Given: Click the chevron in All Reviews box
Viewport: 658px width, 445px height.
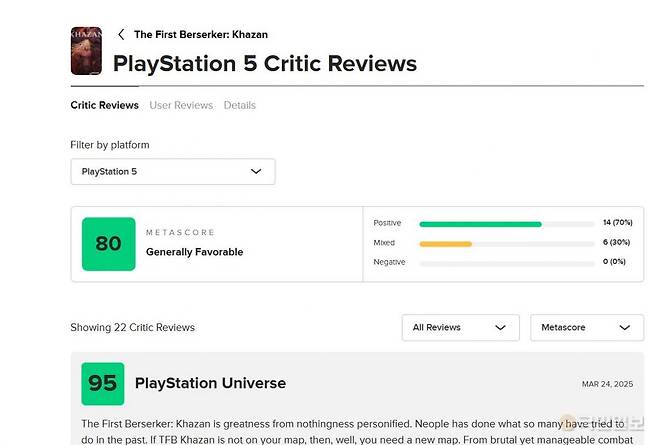Looking at the screenshot, I should 500,327.
